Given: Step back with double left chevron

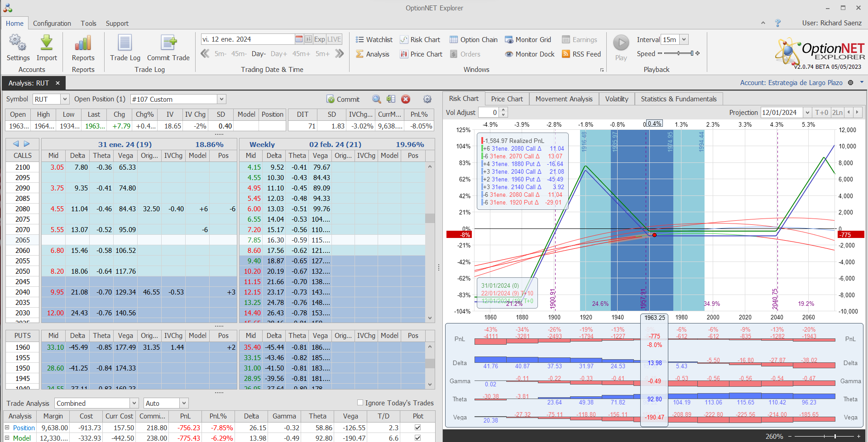Looking at the screenshot, I should click(x=205, y=54).
